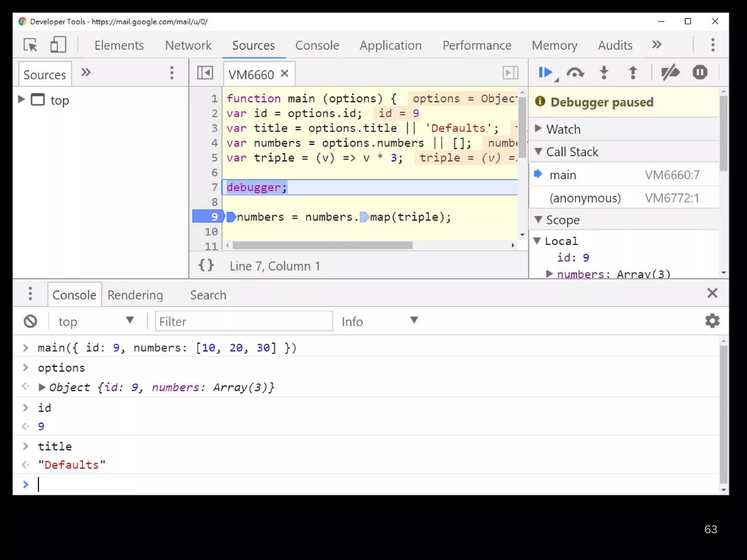Expand the logged Object result

[x=42, y=387]
